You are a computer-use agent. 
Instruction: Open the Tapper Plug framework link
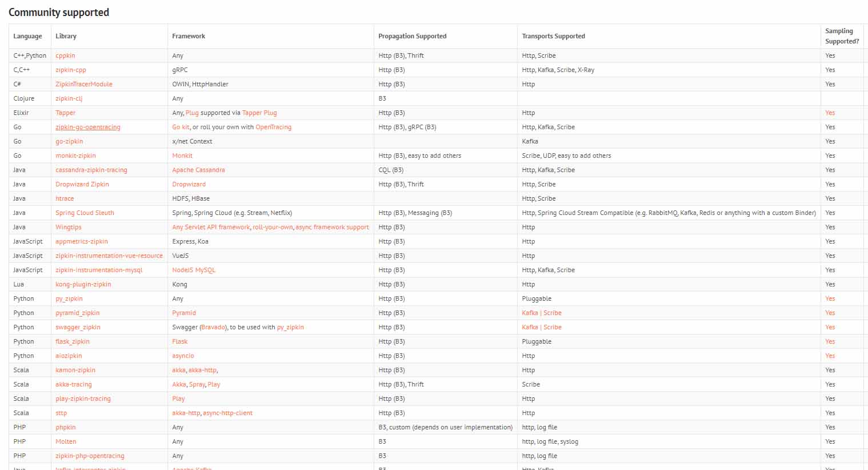point(259,113)
